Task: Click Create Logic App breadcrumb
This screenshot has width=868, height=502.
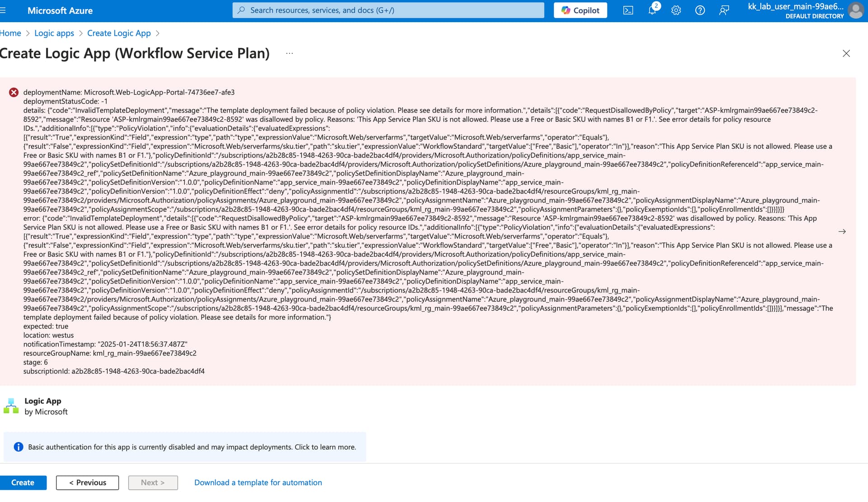Action: click(x=119, y=33)
